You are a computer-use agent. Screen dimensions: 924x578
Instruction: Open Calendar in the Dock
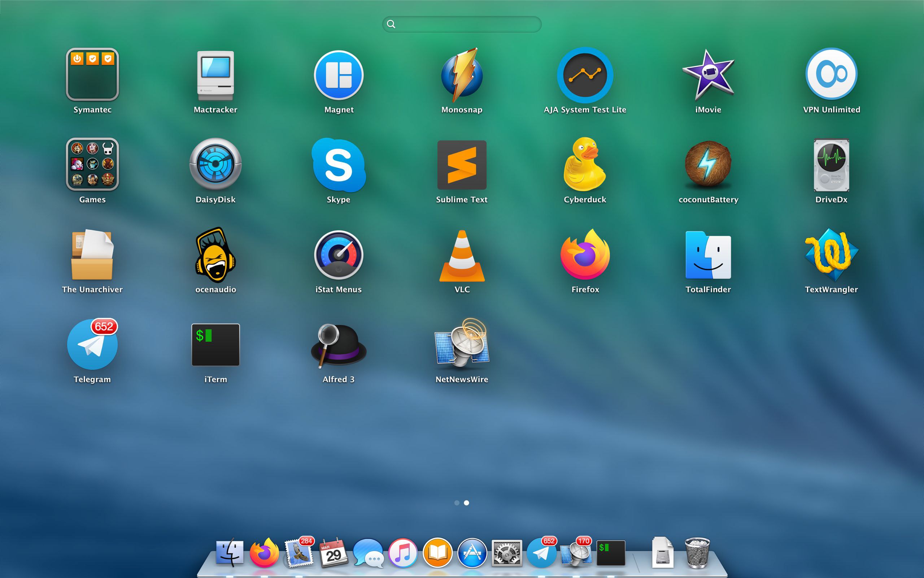click(x=334, y=552)
